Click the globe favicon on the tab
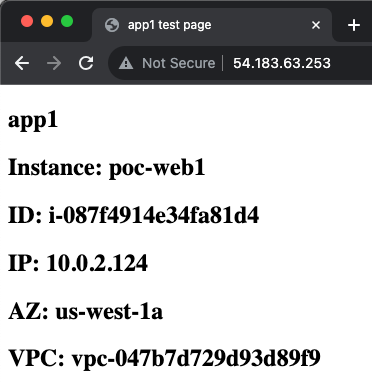The height and width of the screenshot is (382, 372). point(112,25)
